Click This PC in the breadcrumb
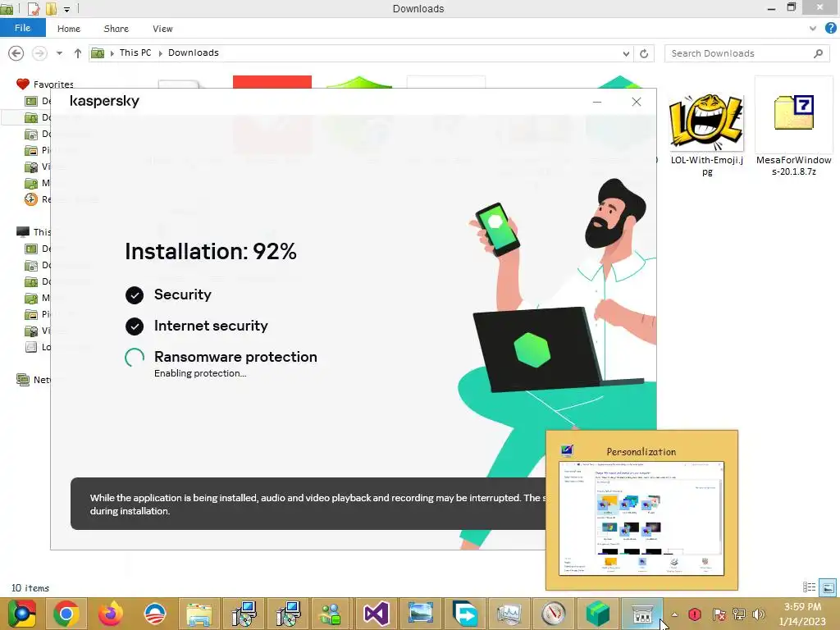 coord(135,52)
